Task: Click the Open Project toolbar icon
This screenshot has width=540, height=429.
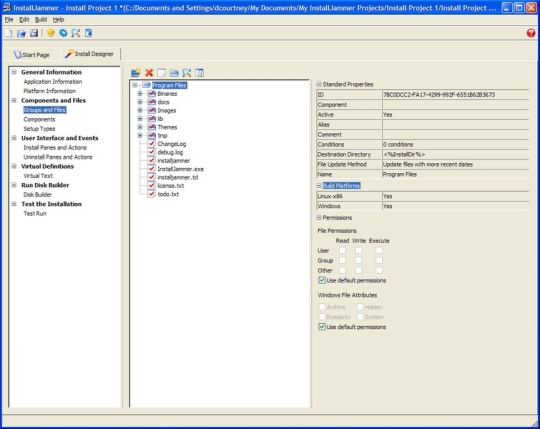Action: [21, 33]
